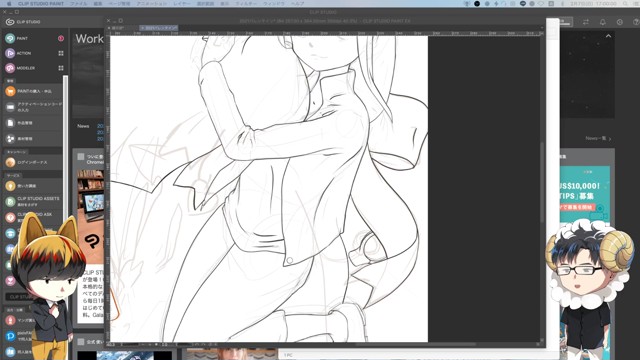
Task: Click the canvas window vertical scrollbar
Action: tap(542, 182)
